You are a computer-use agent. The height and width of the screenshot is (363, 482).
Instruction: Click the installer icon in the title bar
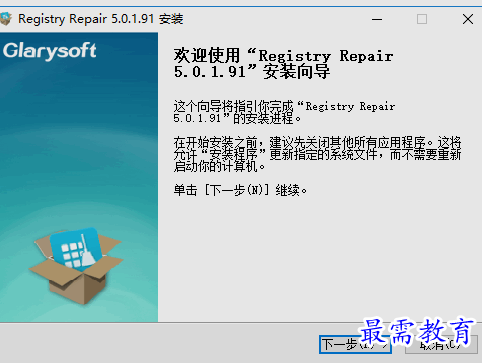(5, 19)
